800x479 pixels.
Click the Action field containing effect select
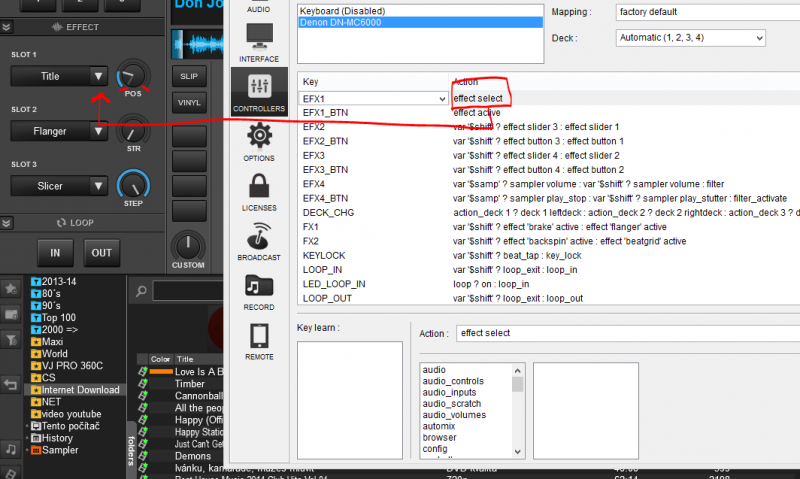click(x=628, y=333)
